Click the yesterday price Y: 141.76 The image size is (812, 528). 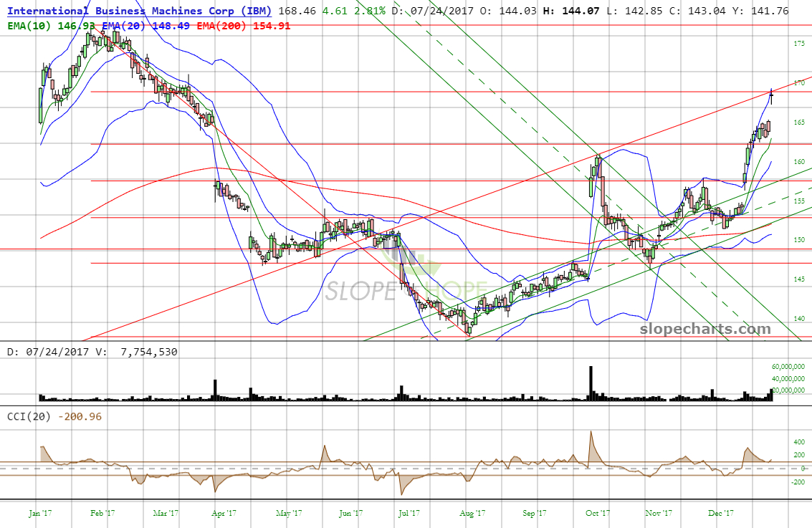click(x=761, y=10)
